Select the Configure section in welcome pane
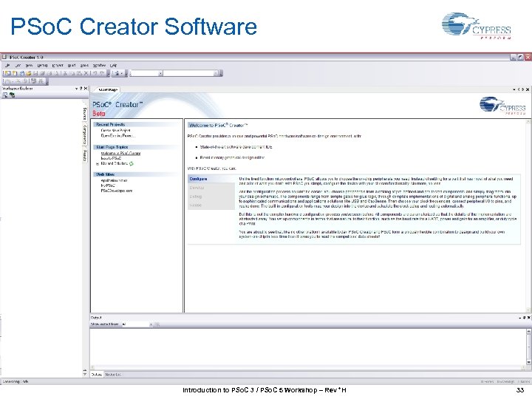The width and height of the screenshot is (532, 399). (x=211, y=179)
